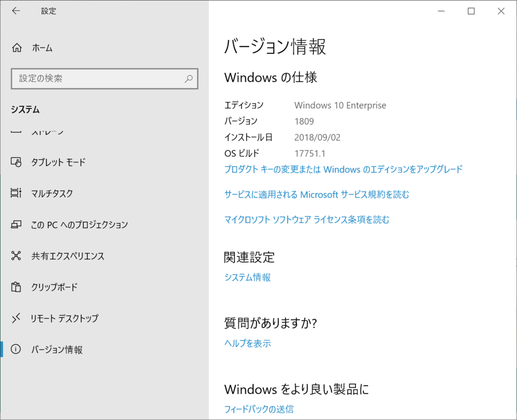The image size is (517, 420).
Task: Open プロダクト キーの変更 upgrade link
Action: pos(343,169)
